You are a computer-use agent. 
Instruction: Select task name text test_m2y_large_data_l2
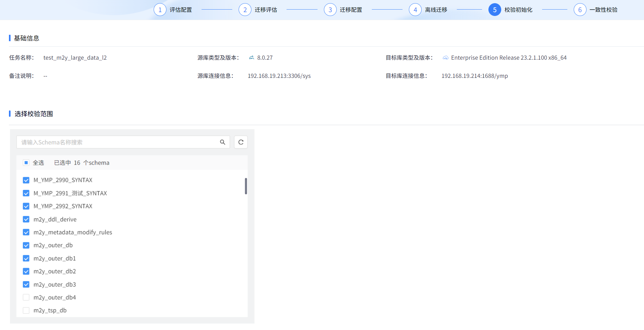[x=75, y=58]
